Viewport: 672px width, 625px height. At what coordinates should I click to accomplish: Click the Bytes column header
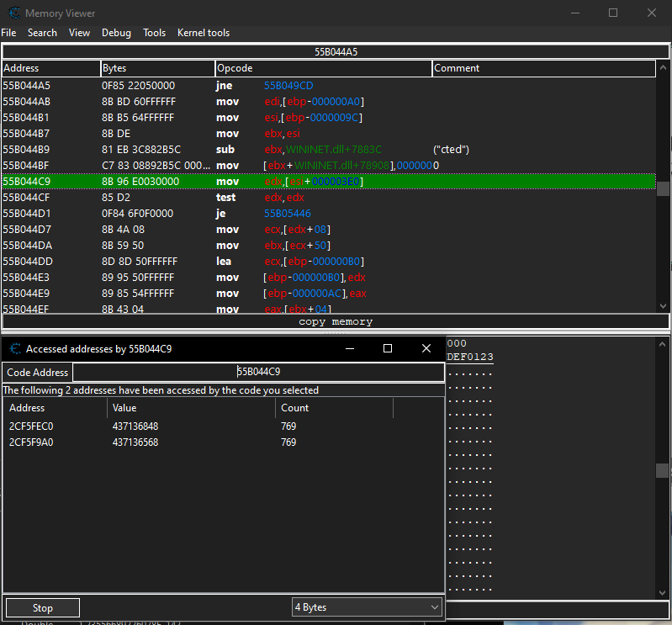[x=157, y=68]
